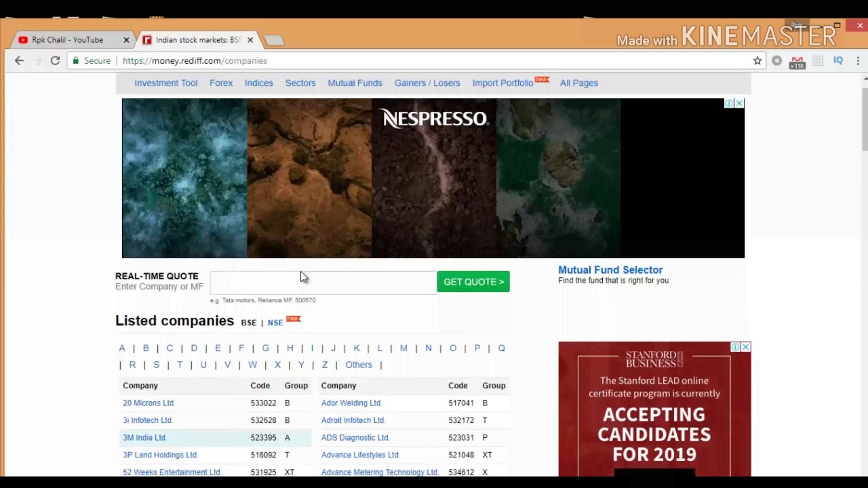Click code 517041 cell

(x=461, y=403)
